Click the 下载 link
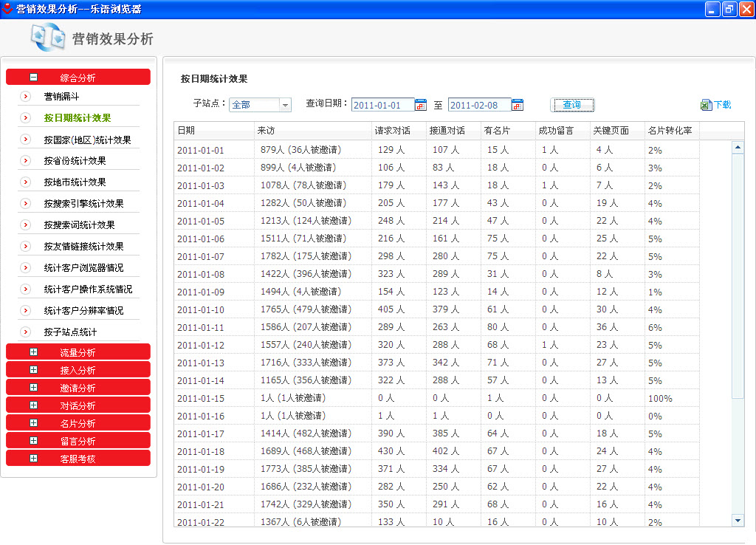Viewport: 756px width, 545px height. tap(722, 105)
